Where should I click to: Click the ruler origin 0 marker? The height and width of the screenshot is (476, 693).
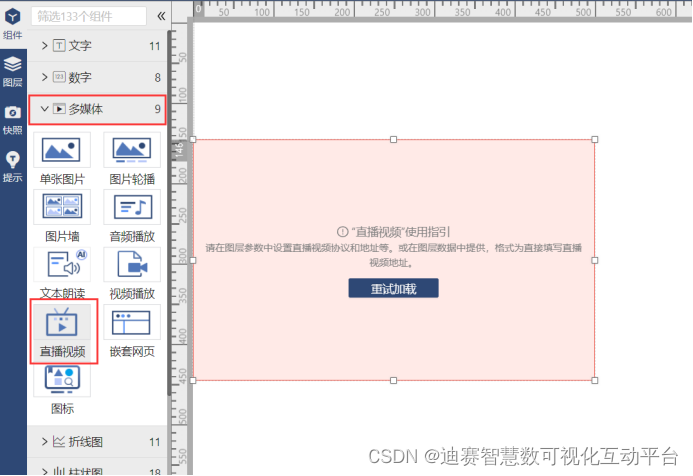pyautogui.click(x=198, y=8)
